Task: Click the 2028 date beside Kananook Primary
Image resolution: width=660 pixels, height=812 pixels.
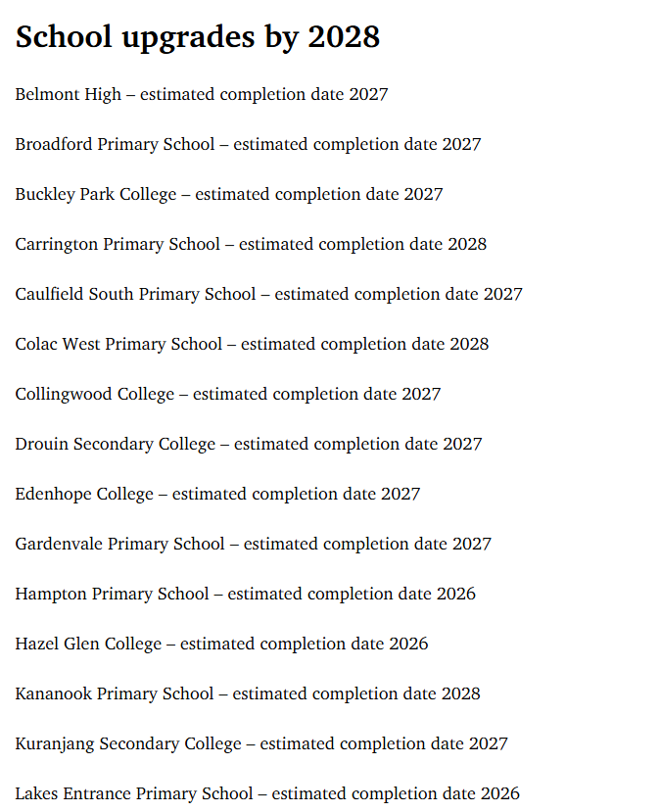Action: click(460, 693)
